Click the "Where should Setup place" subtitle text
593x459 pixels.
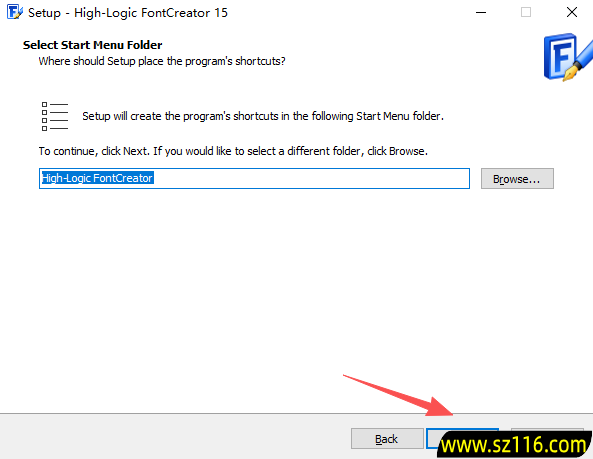click(x=162, y=61)
